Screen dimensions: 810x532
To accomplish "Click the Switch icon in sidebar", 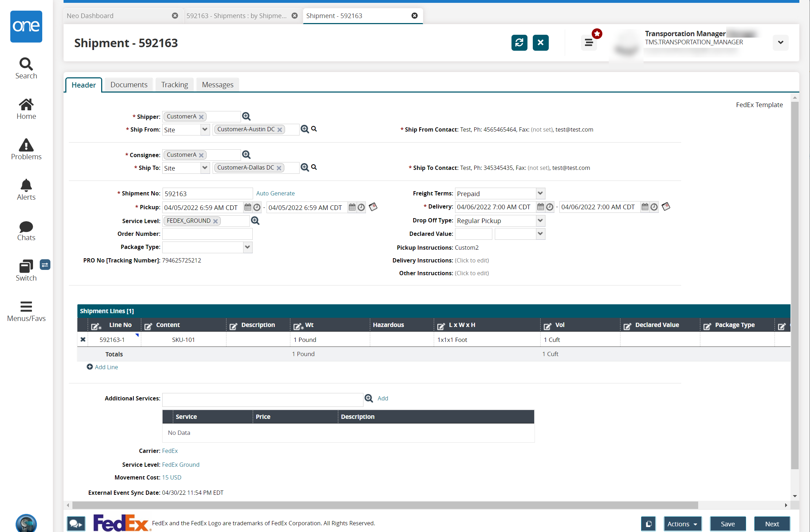I will click(x=26, y=266).
